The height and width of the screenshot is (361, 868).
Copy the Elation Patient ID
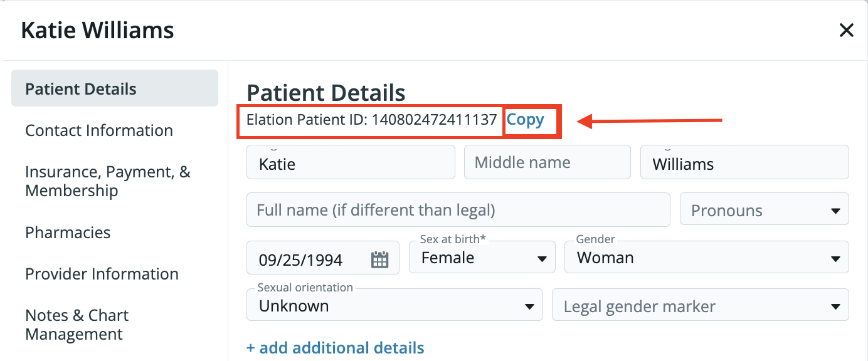526,120
